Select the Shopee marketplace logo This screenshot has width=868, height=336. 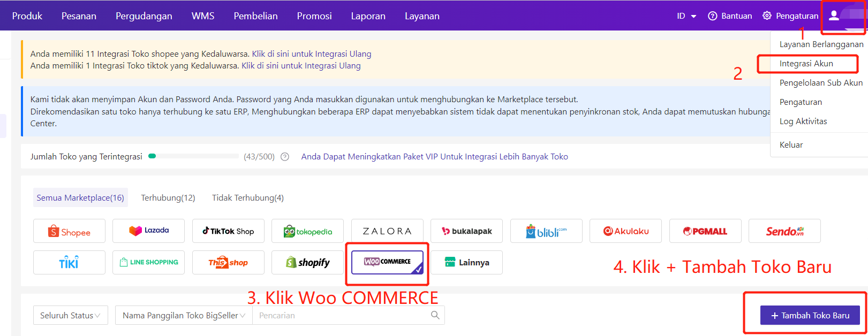[69, 231]
